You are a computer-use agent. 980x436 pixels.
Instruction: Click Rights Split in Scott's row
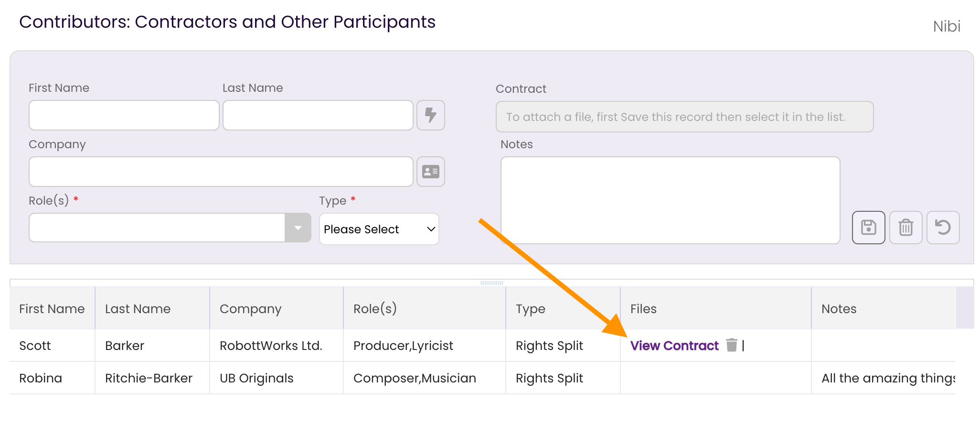coord(563,346)
